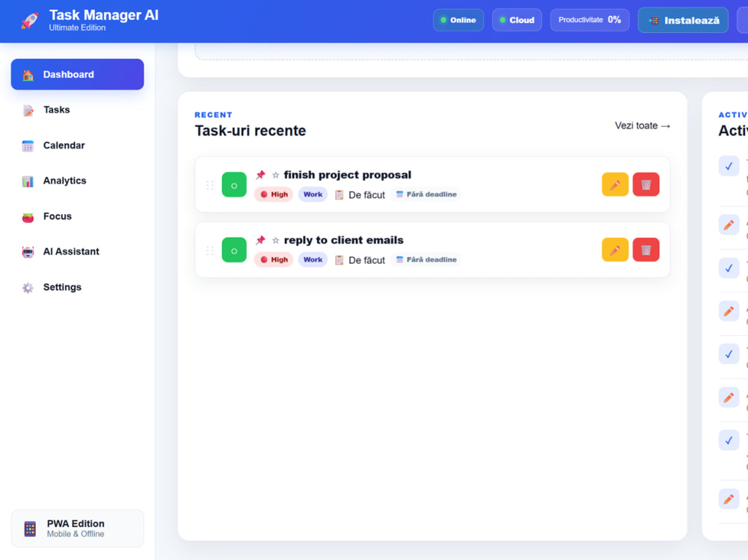748x560 pixels.
Task: Click the rocket logo icon
Action: [x=30, y=20]
